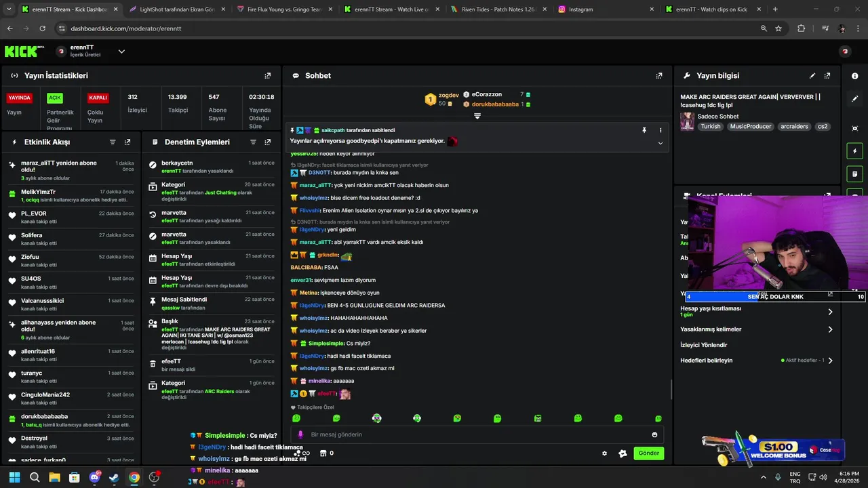Toggle the document widget in the sidebar

[854, 174]
